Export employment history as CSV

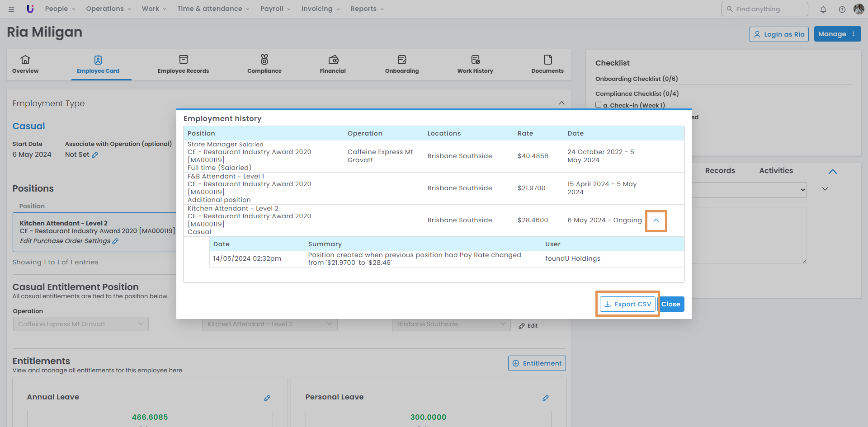[x=627, y=304]
